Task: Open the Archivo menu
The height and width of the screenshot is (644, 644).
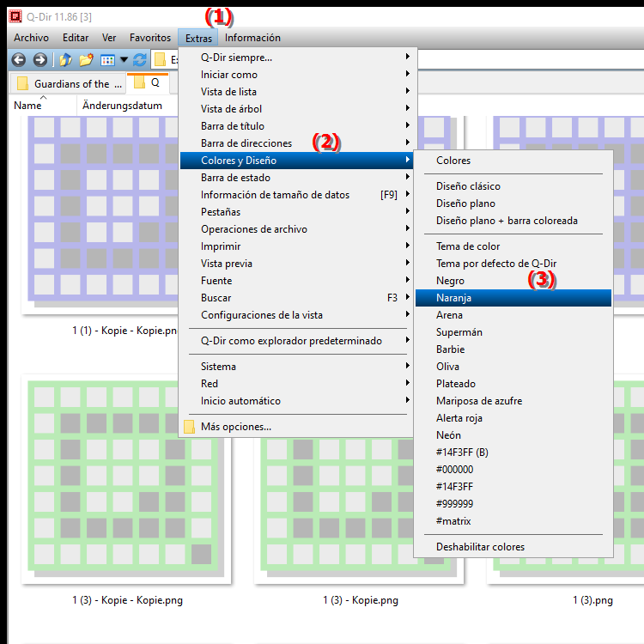Action: pyautogui.click(x=31, y=38)
